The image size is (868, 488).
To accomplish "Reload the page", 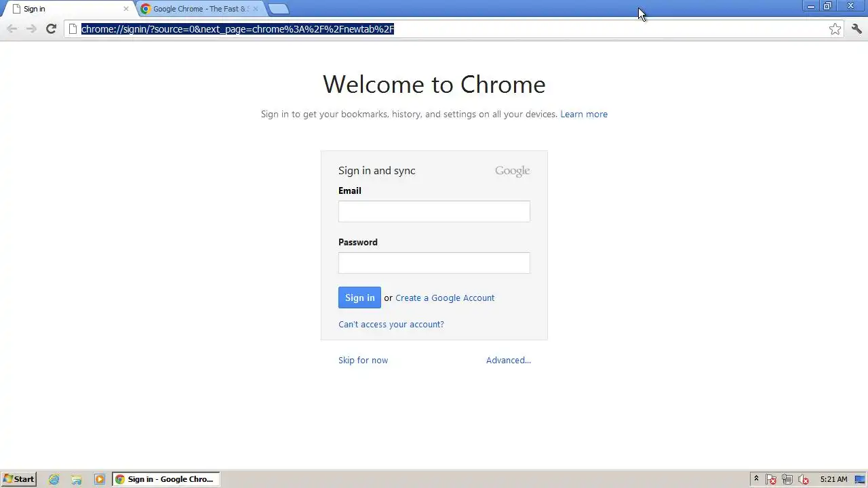I will click(51, 28).
